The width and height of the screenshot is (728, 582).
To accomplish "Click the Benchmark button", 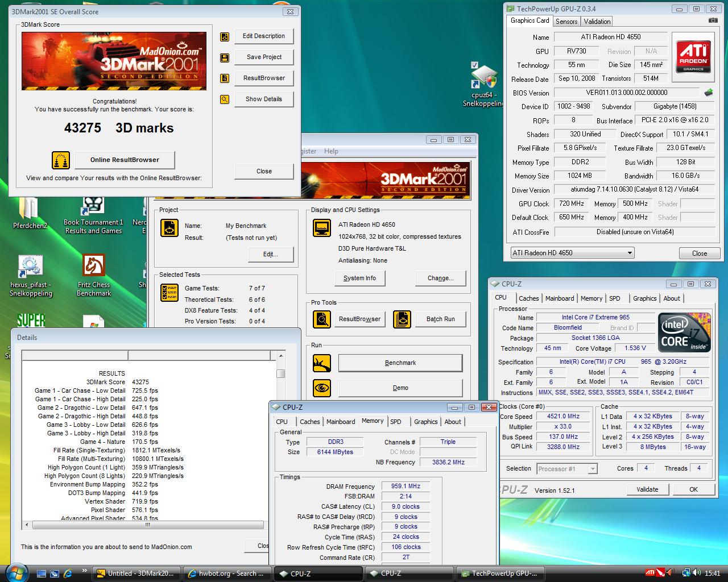I will click(x=400, y=363).
